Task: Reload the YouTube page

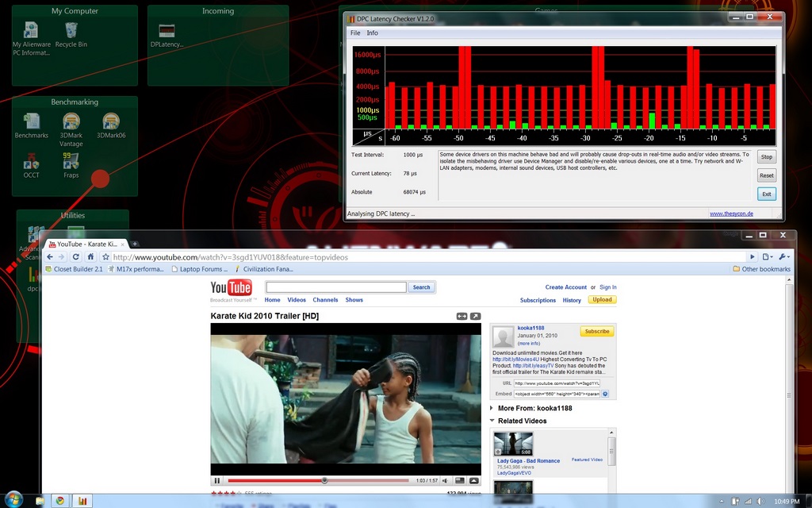Action: pos(75,256)
